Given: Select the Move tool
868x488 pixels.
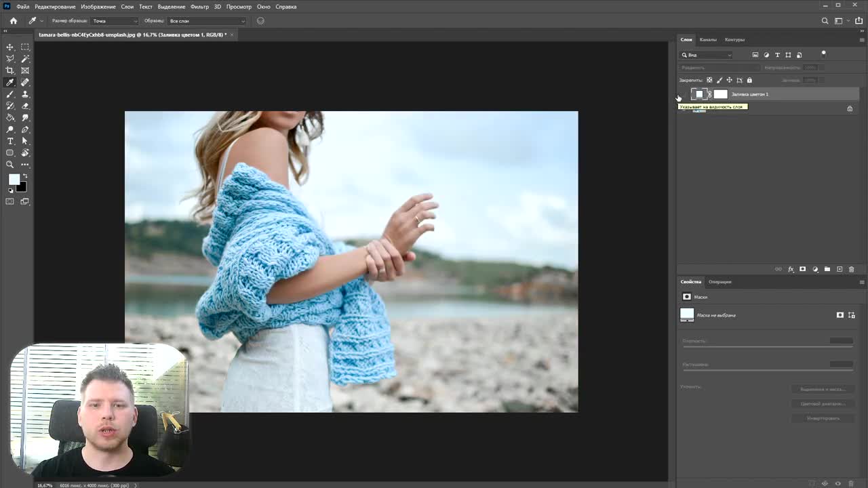Looking at the screenshot, I should pyautogui.click(x=10, y=47).
